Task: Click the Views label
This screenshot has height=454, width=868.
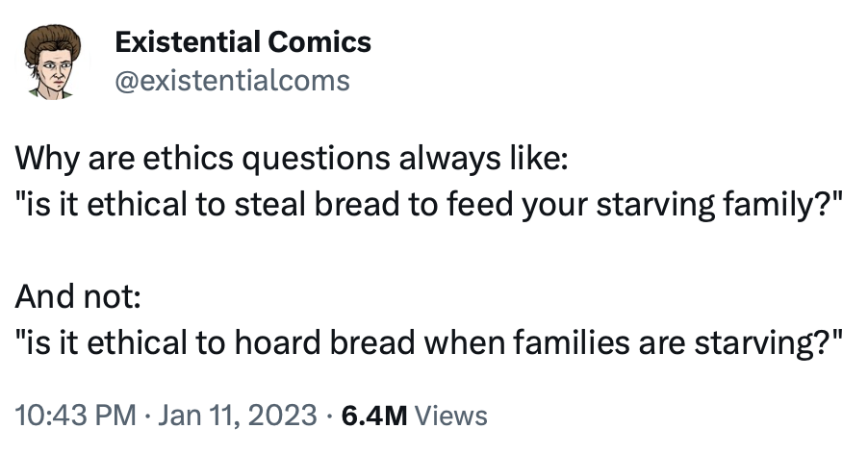Action: (454, 416)
